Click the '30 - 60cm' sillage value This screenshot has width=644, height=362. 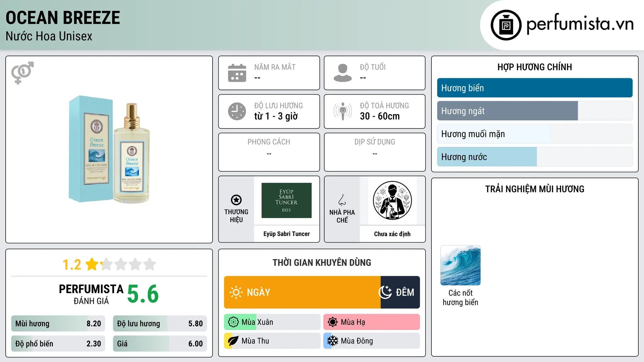380,116
